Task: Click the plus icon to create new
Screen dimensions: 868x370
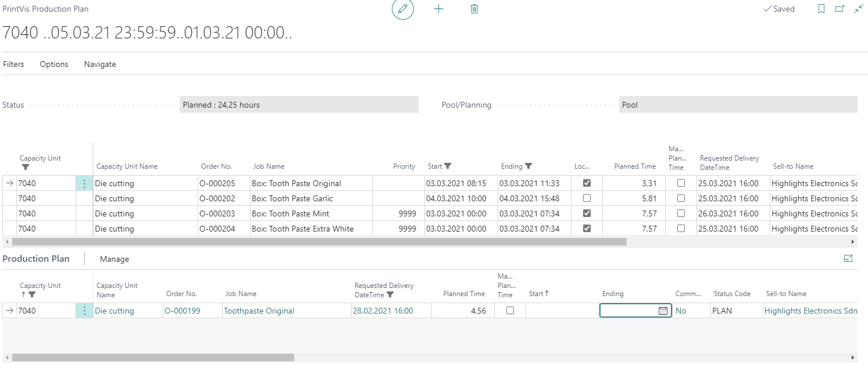Action: pyautogui.click(x=439, y=9)
